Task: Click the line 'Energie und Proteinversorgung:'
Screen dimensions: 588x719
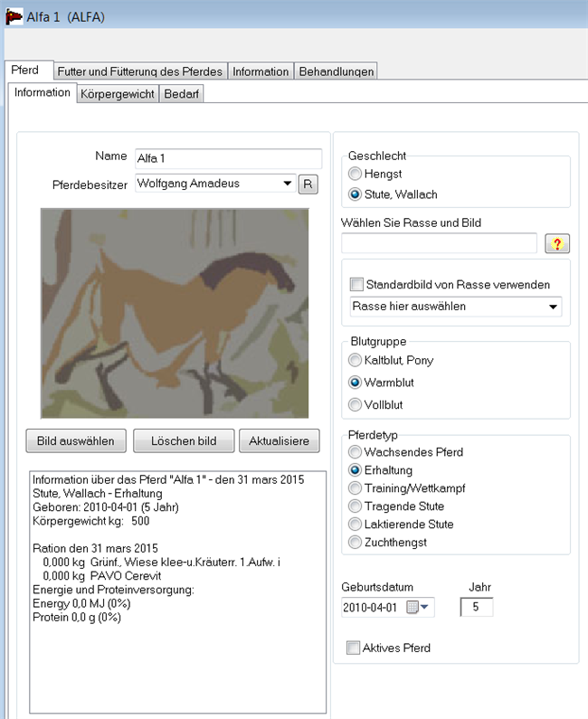Action: (x=113, y=590)
